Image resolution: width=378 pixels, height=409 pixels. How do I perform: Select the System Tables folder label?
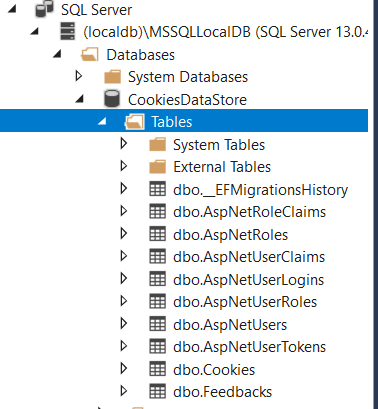click(219, 145)
